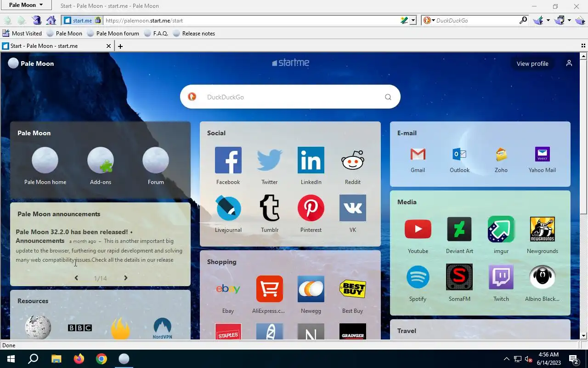Open the Reddit alien icon
The height and width of the screenshot is (368, 588).
(x=353, y=160)
